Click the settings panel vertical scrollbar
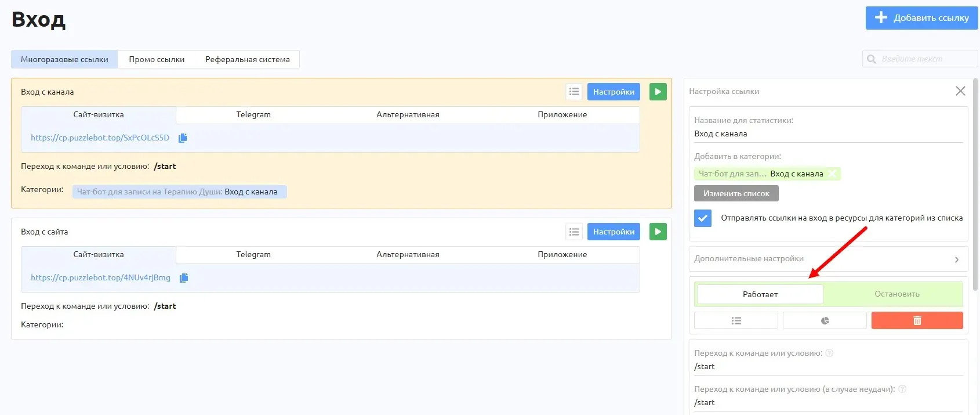 [975, 186]
